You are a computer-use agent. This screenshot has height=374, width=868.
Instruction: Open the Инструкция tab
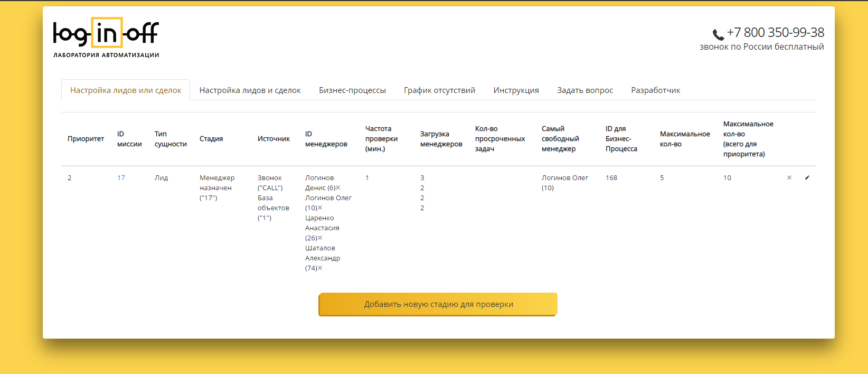pos(516,90)
